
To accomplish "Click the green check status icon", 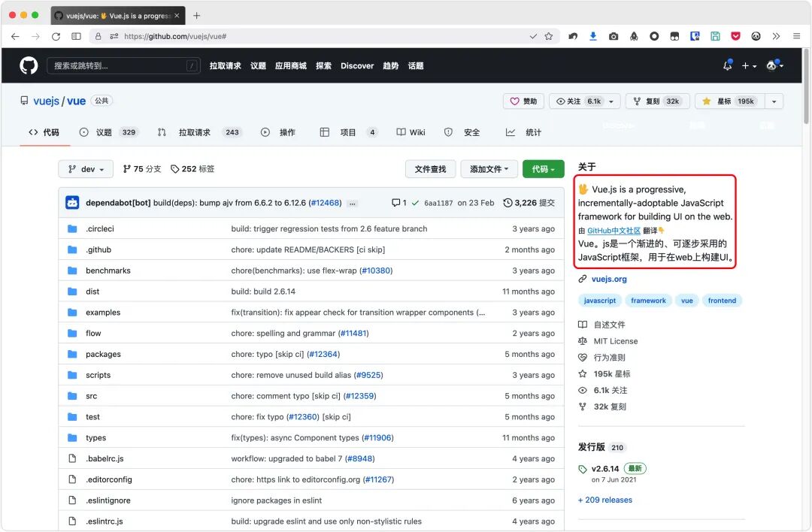I will [415, 203].
